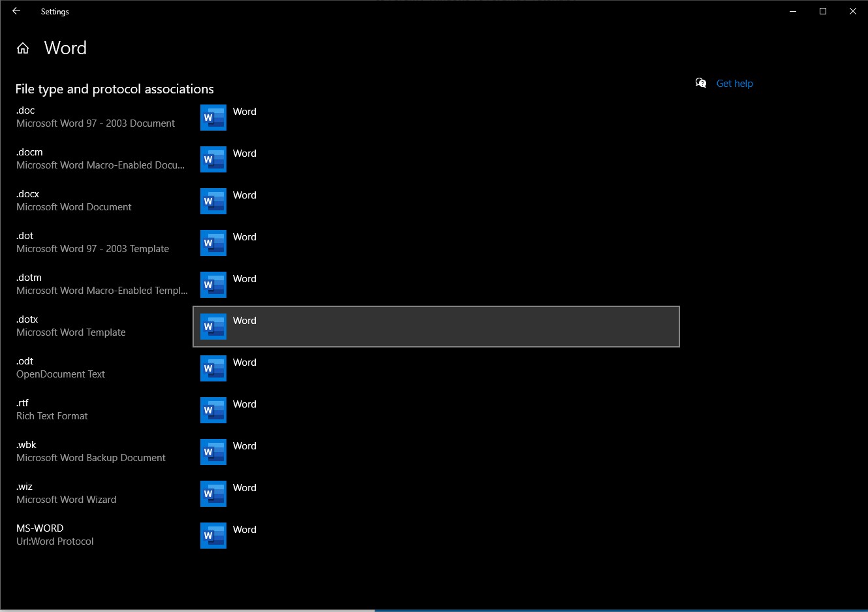Select the .docm file type label
Screen dimensions: 868x612
pyautogui.click(x=29, y=152)
